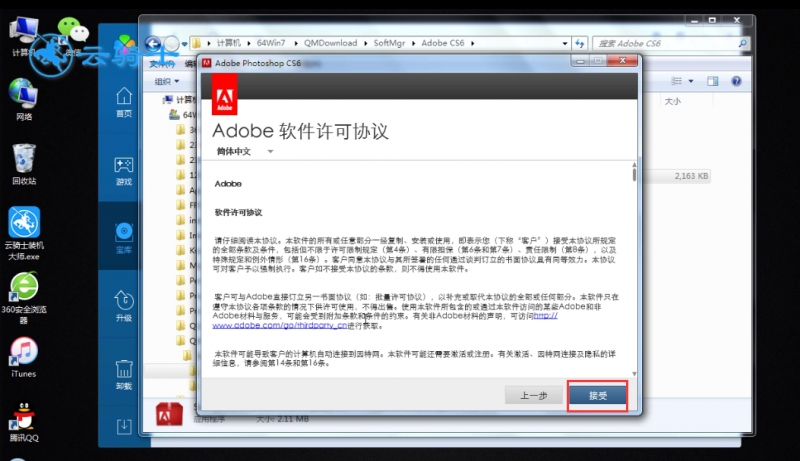Open the address bar history dropdown arrow
The height and width of the screenshot is (461, 800).
pyautogui.click(x=565, y=43)
